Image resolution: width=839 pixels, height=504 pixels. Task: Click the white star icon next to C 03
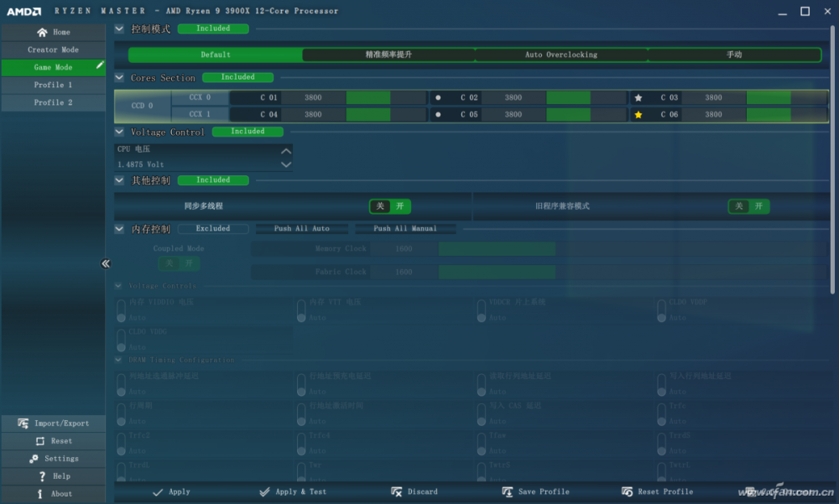pos(638,98)
